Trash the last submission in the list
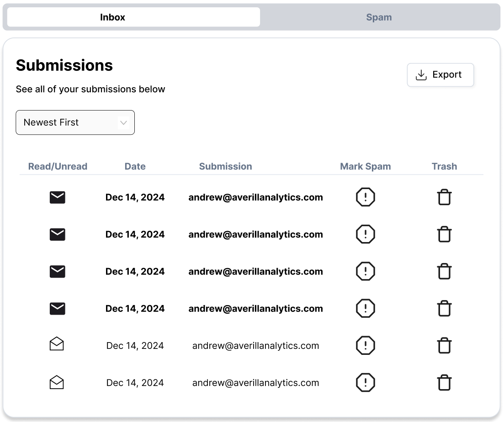This screenshot has height=422, width=504. point(444,383)
